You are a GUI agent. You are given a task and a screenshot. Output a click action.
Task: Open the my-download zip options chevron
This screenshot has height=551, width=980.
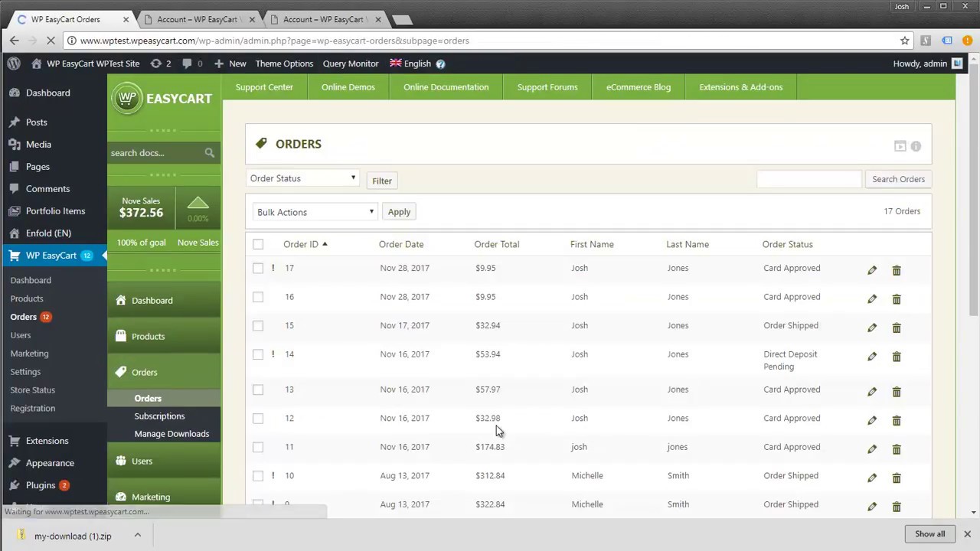coord(137,536)
